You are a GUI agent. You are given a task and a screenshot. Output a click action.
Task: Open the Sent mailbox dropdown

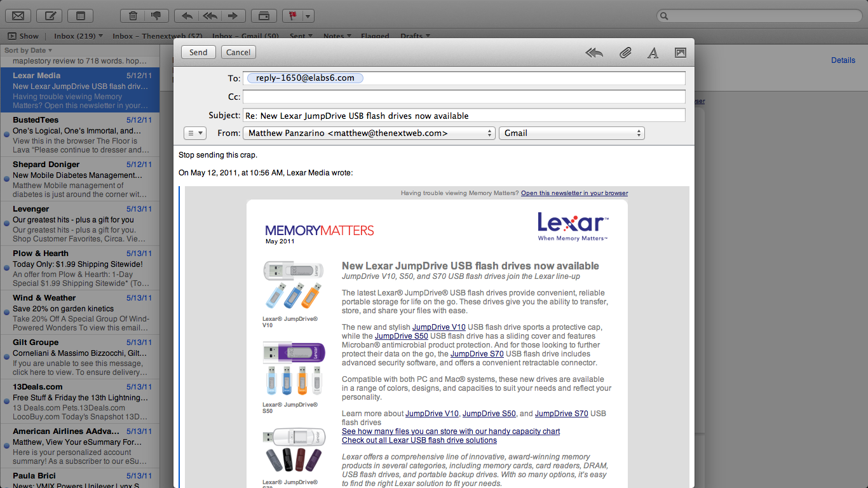click(x=301, y=36)
